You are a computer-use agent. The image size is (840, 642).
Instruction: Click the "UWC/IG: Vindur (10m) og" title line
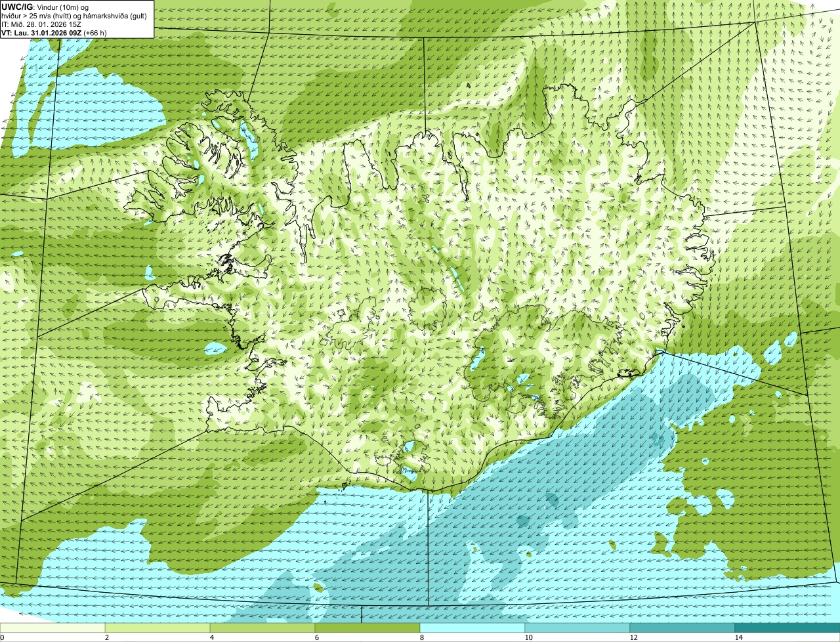[45, 7]
